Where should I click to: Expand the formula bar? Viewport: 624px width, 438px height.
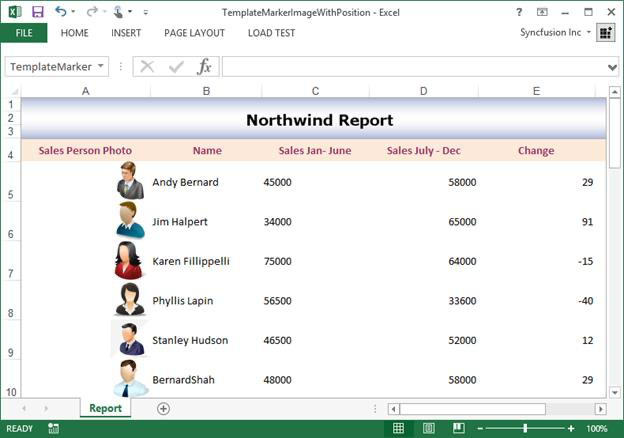612,67
